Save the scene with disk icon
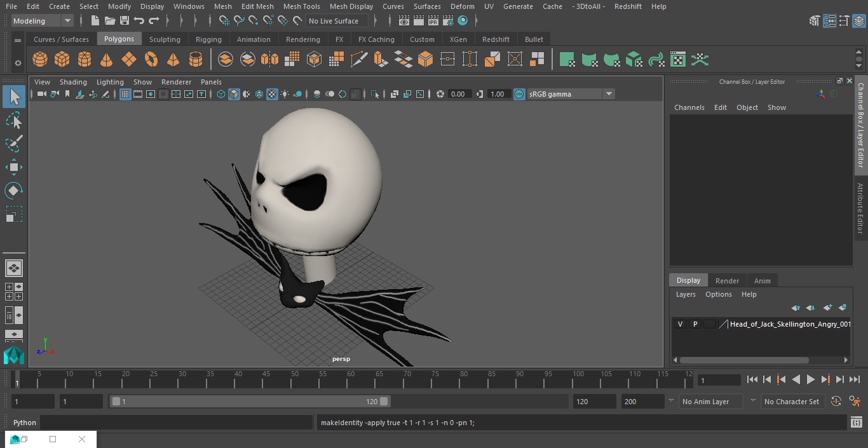Screen dimensions: 868x448 click(125, 21)
